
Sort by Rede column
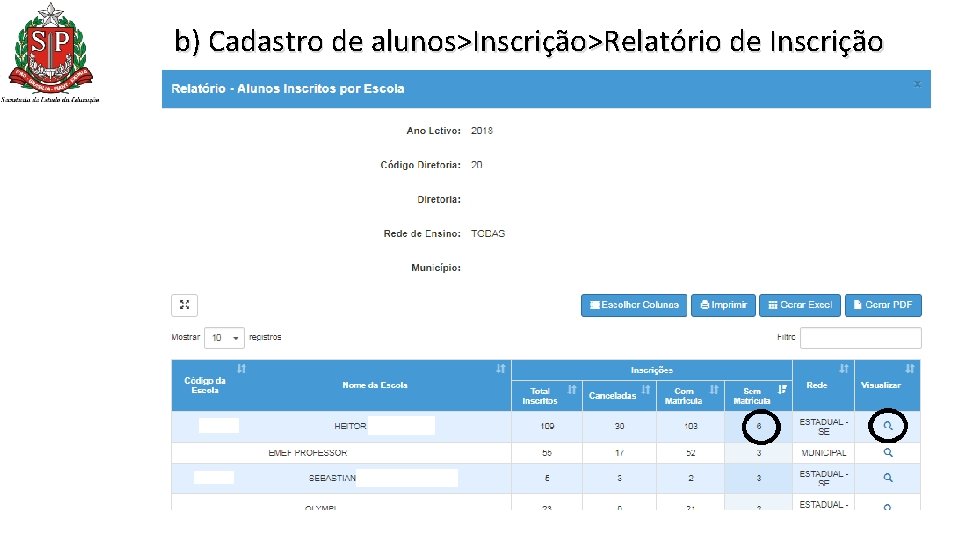pyautogui.click(x=844, y=369)
